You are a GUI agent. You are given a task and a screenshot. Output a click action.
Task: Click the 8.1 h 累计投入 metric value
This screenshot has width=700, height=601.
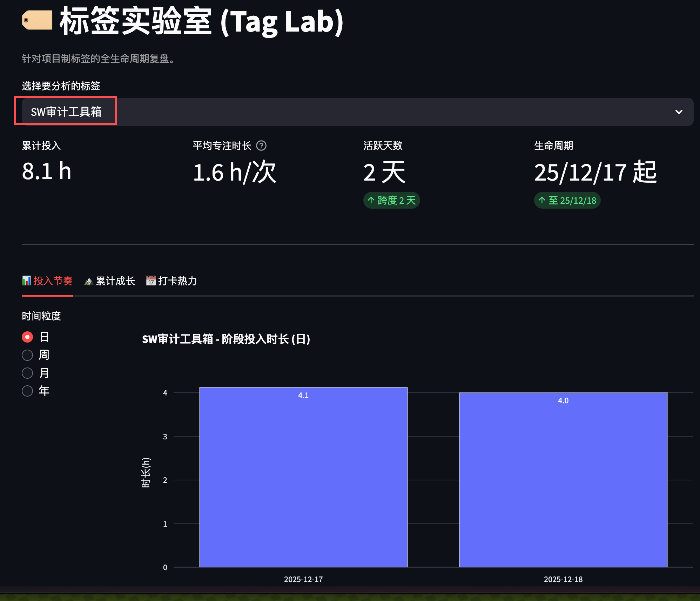pos(47,171)
